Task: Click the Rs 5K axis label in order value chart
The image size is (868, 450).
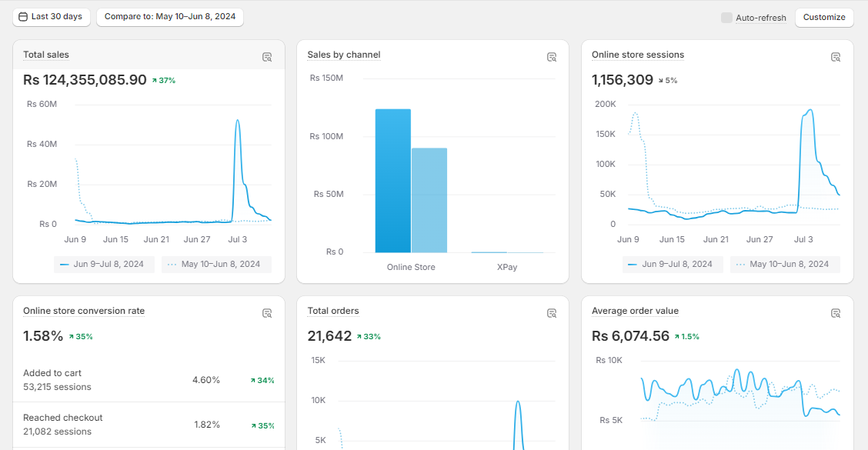Action: click(611, 420)
